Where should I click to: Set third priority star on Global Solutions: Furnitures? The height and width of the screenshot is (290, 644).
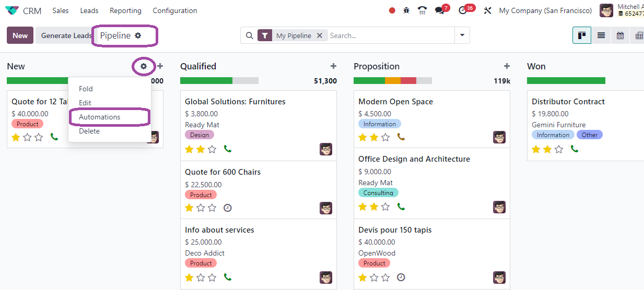[x=212, y=149]
